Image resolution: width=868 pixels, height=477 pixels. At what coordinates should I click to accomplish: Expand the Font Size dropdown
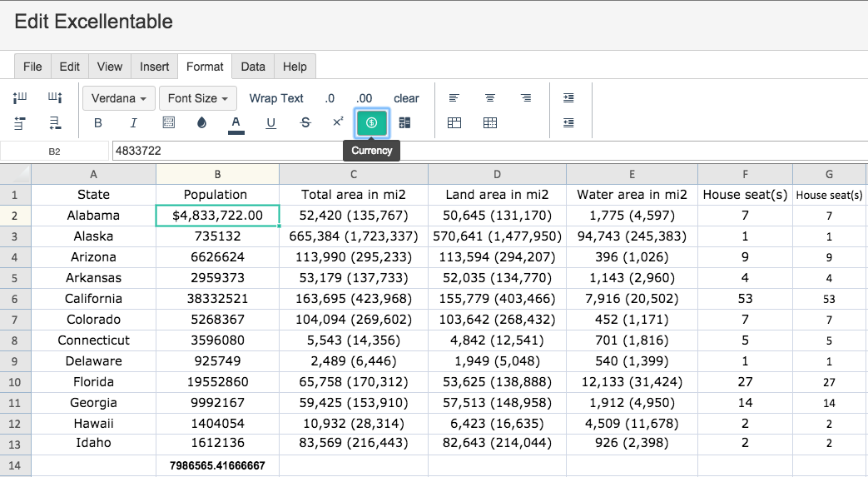coord(197,98)
